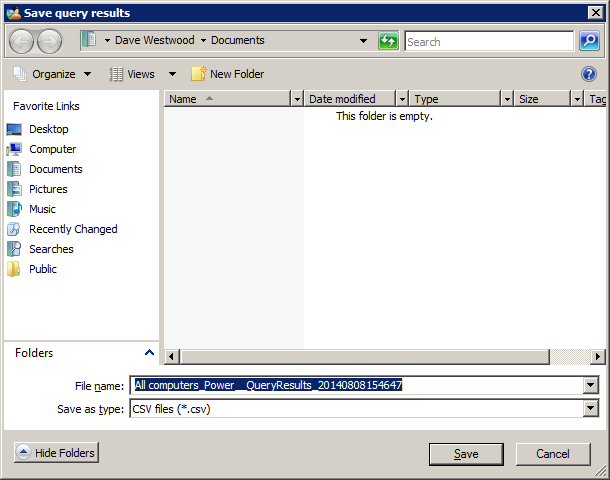The height and width of the screenshot is (480, 610).
Task: Click the Cancel button
Action: pyautogui.click(x=552, y=454)
